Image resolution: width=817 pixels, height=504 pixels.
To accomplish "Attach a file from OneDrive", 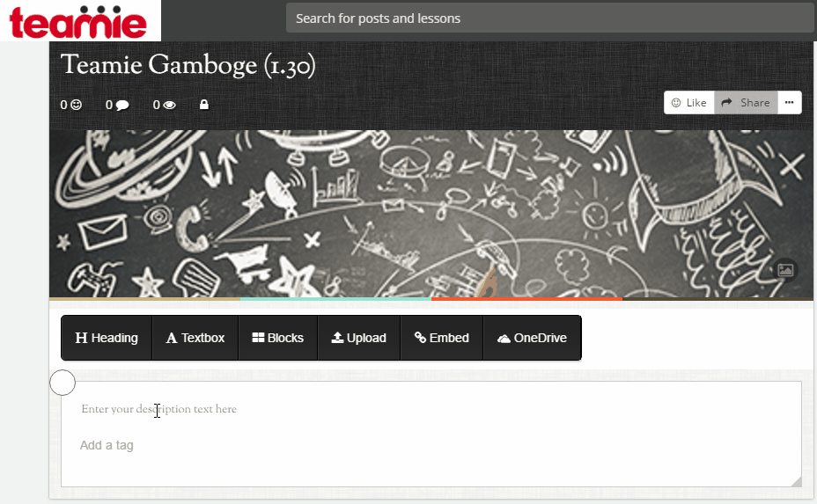I will 532,338.
